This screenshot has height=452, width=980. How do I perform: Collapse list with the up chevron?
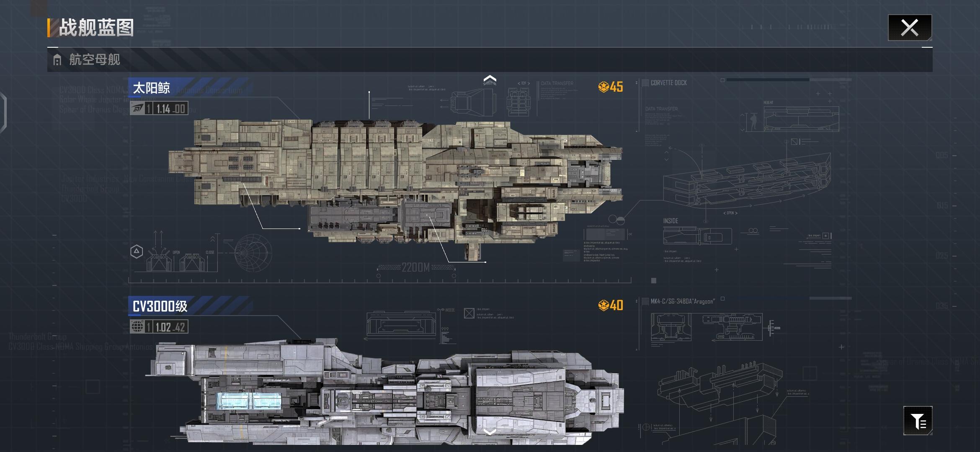(x=490, y=79)
